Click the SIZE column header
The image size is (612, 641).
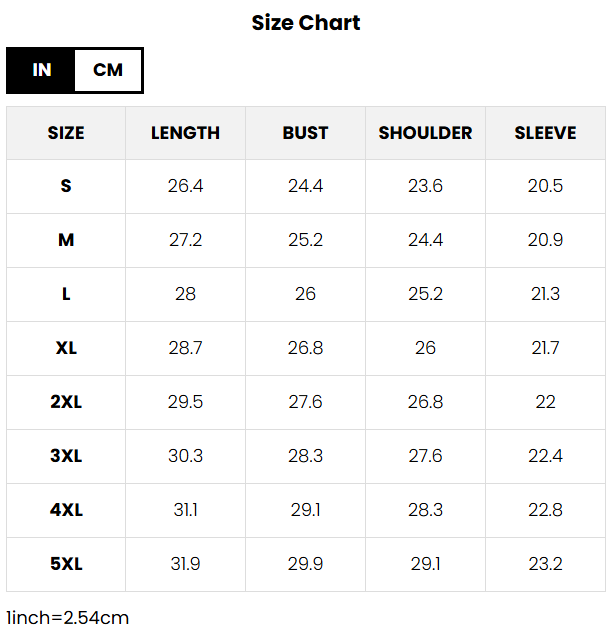coord(66,133)
